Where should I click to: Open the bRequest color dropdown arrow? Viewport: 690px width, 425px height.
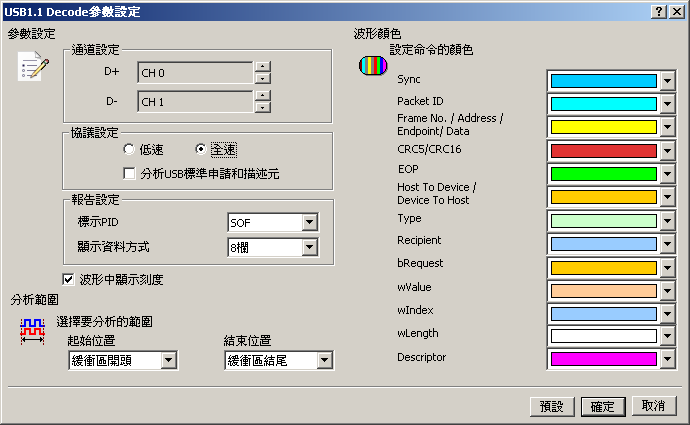pos(668,267)
